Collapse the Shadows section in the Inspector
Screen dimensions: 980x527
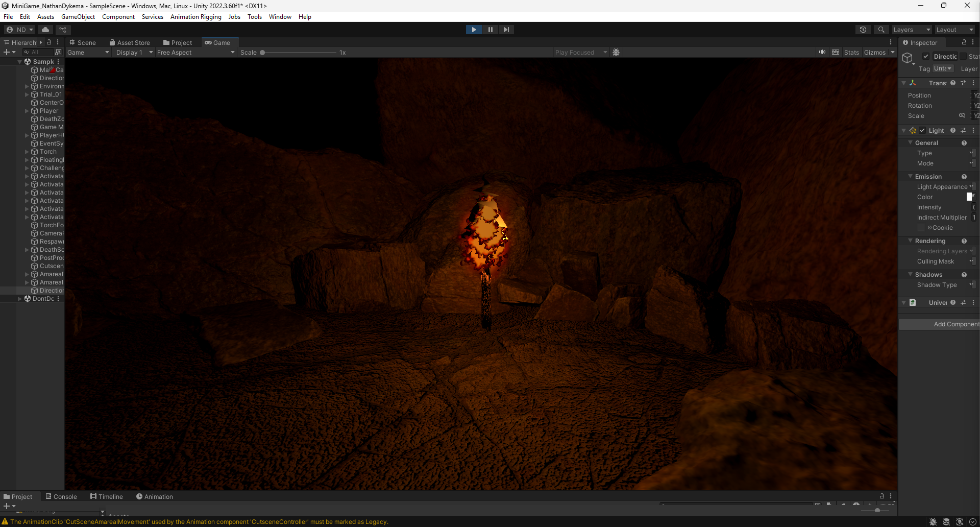point(910,274)
